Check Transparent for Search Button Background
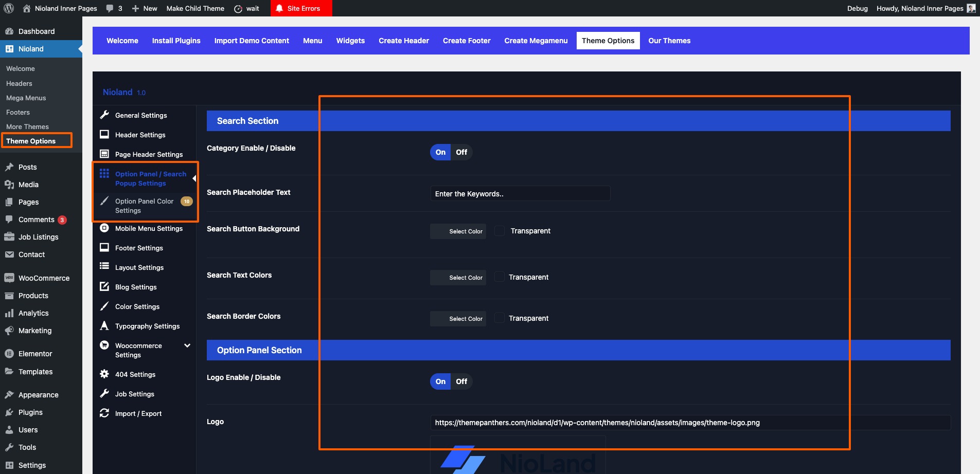The width and height of the screenshot is (980, 474). pyautogui.click(x=500, y=231)
